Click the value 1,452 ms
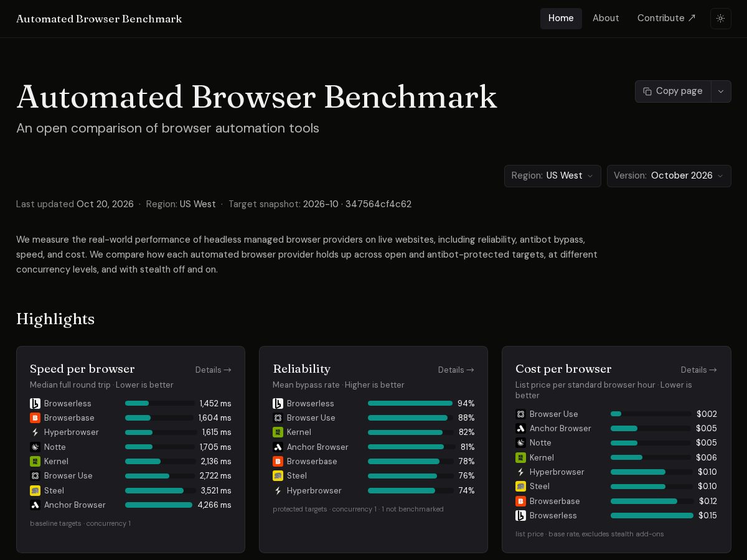Screen dimensions: 747x560 click(215, 403)
